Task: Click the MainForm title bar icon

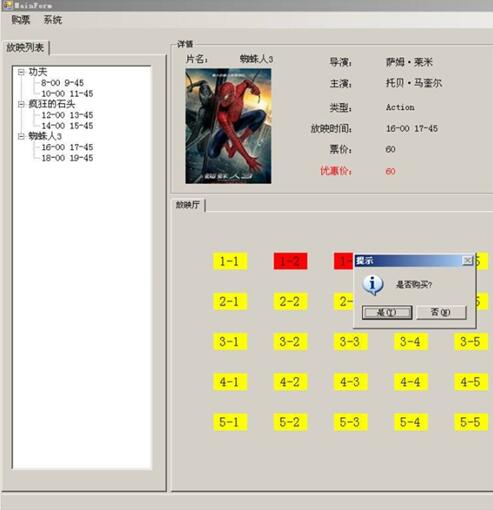Action: click(x=7, y=5)
